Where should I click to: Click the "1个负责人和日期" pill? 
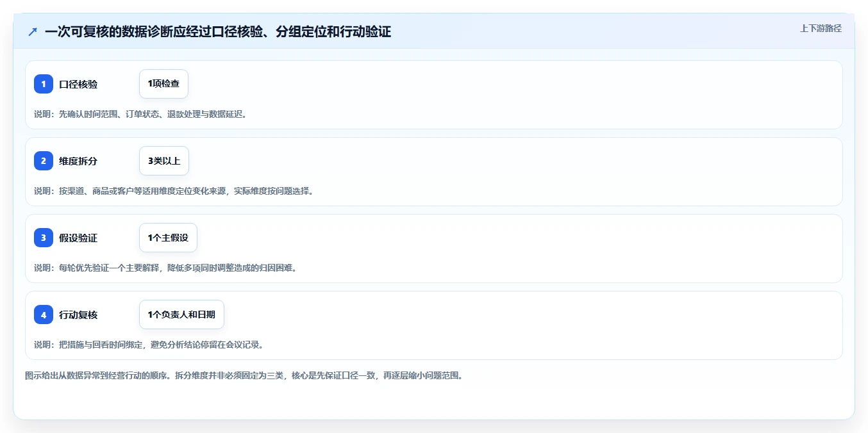181,315
